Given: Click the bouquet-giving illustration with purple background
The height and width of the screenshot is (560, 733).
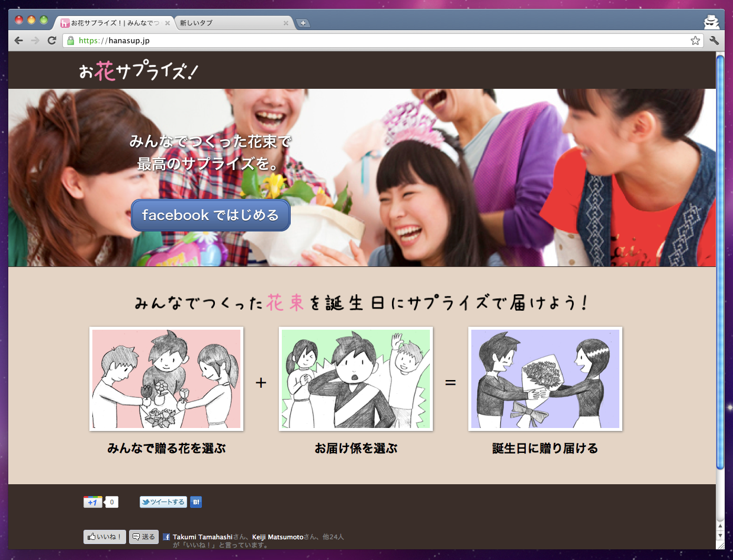Looking at the screenshot, I should click(545, 379).
